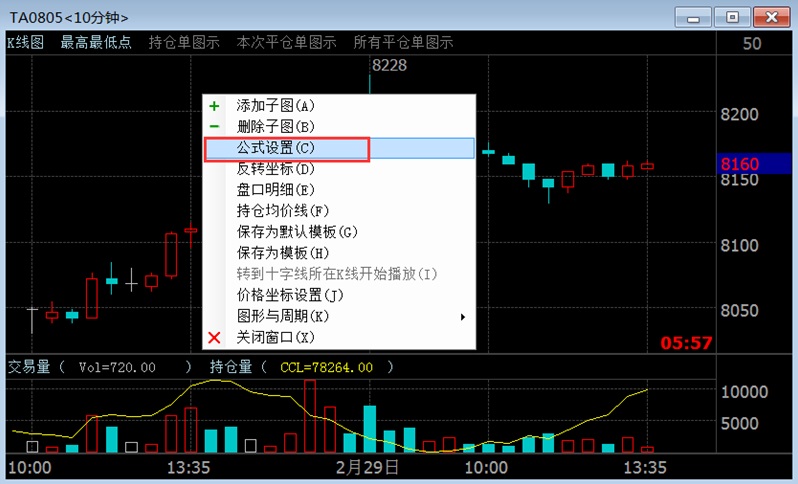
Task: Click 本次平仓单图示 in the chart header
Action: point(287,42)
